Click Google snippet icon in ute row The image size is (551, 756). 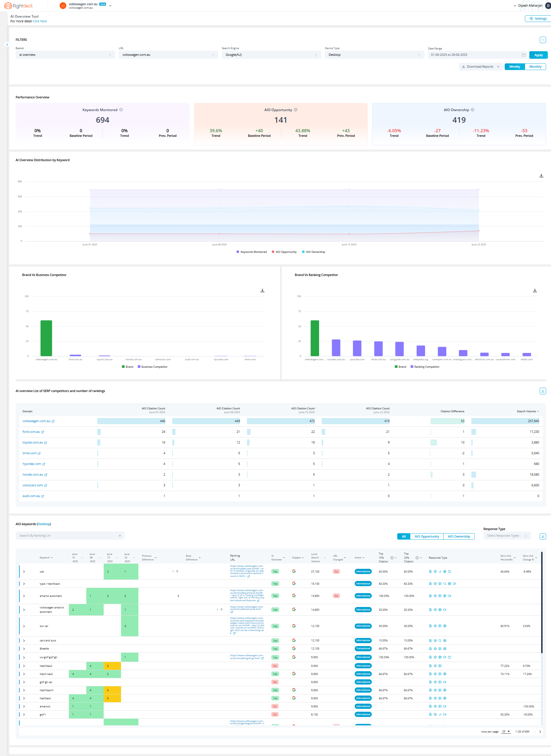[x=294, y=571]
